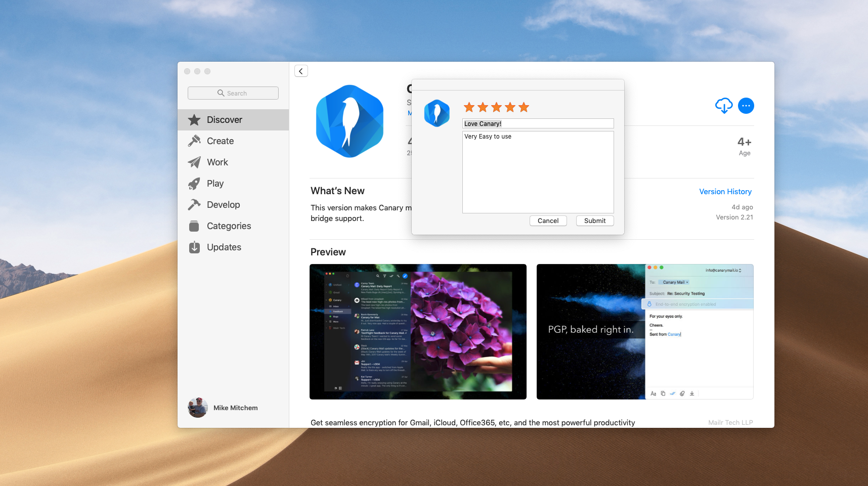Select the Play sidebar item
Screen dimensions: 868x486
[233, 184]
